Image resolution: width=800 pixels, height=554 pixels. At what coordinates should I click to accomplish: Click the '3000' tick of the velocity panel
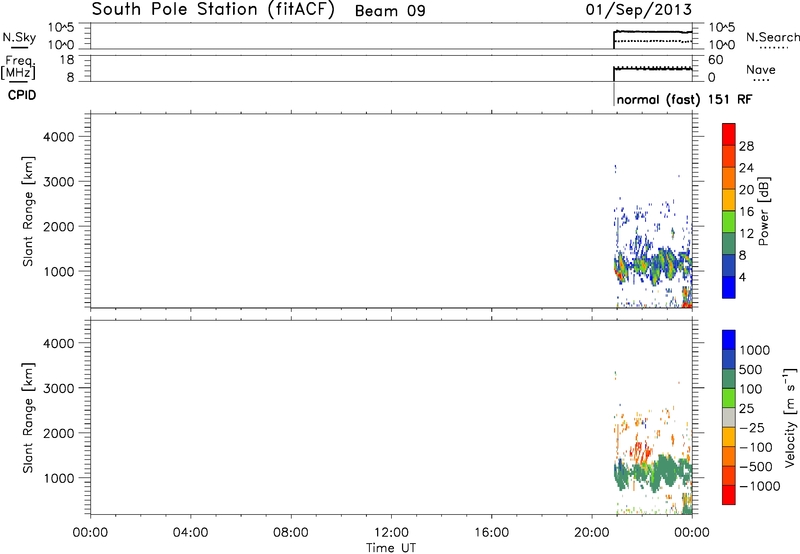coord(58,388)
